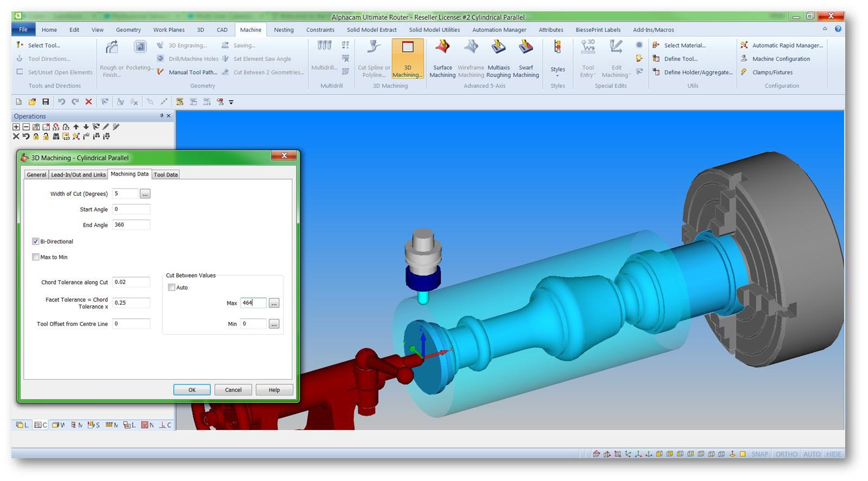Redo the action in quick toolbar
Screen dimensions: 868x481
pos(75,102)
